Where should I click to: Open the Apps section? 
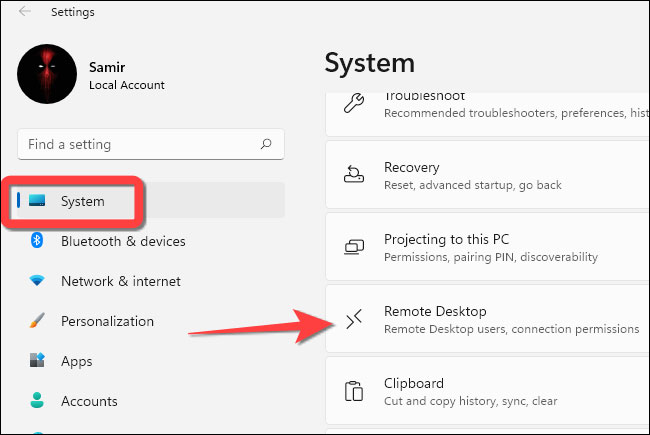(76, 361)
